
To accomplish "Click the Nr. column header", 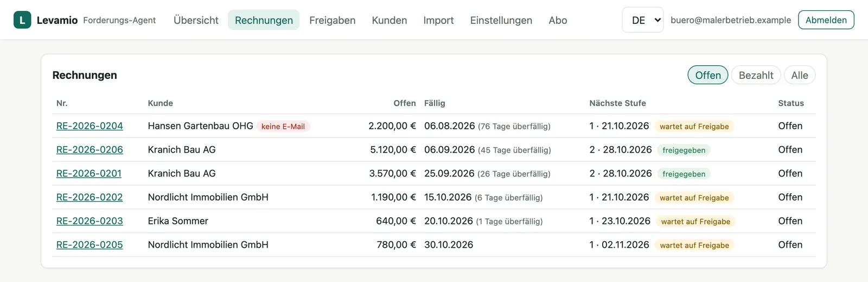I will coord(62,103).
